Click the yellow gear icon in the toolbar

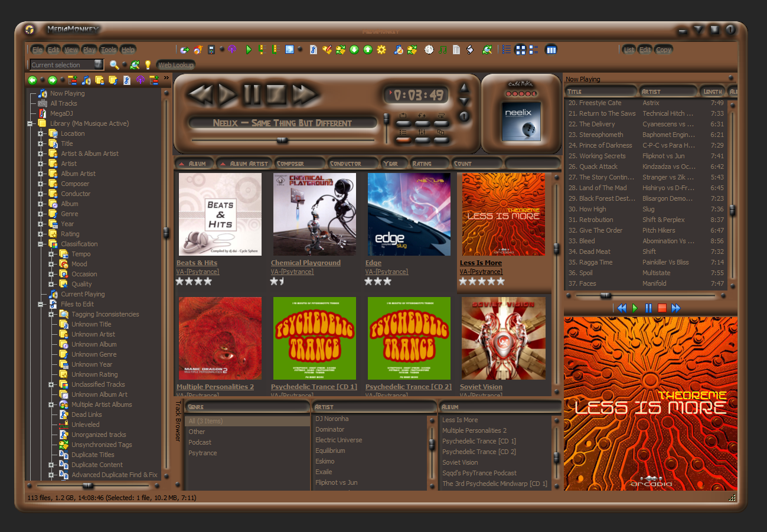tap(381, 50)
